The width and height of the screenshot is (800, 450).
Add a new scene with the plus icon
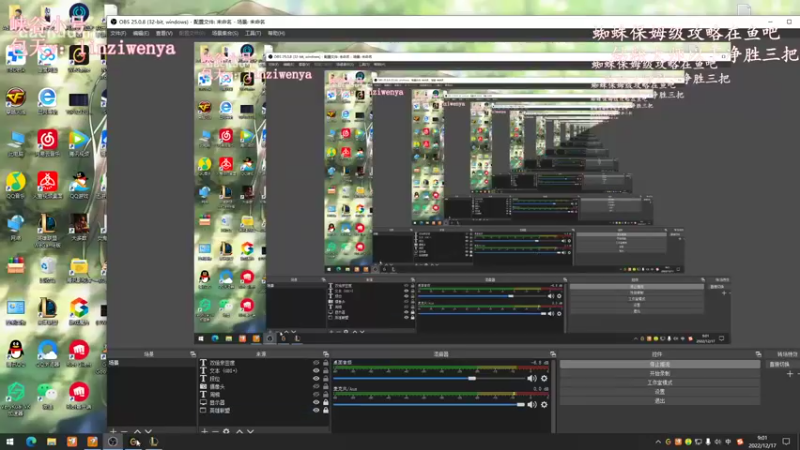pyautogui.click(x=113, y=431)
